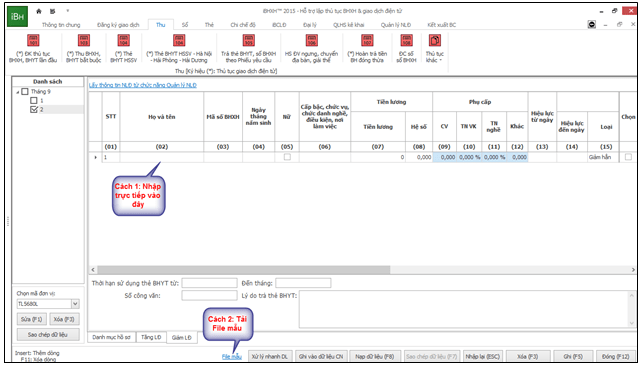Open the Chọn mã đơn vị dropdown arrow

[x=75, y=304]
